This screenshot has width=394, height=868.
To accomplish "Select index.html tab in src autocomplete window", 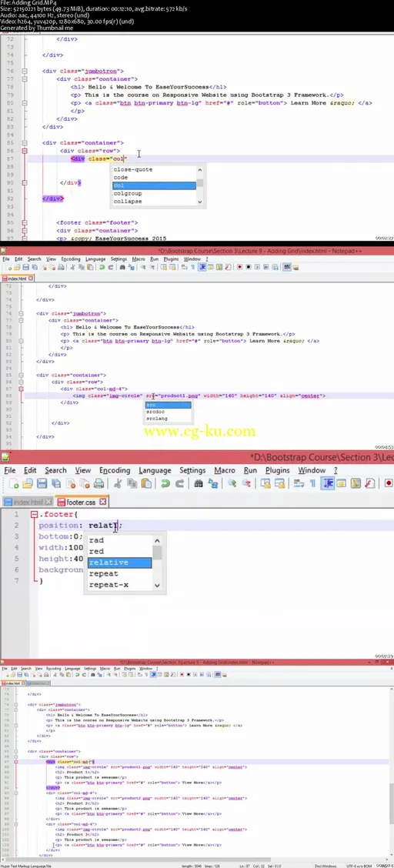I will click(17, 278).
